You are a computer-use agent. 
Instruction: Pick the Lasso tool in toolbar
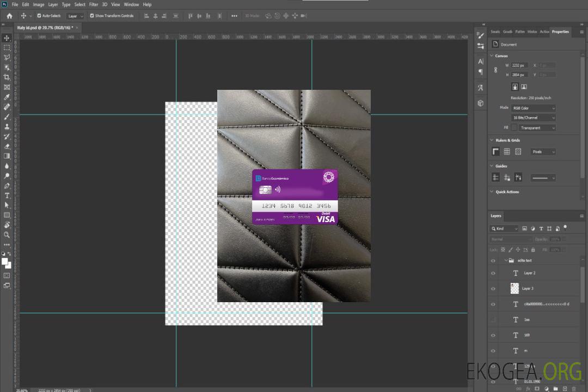coord(7,57)
